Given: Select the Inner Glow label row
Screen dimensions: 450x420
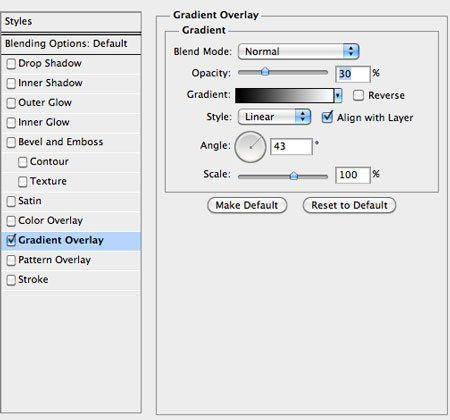Looking at the screenshot, I should [71, 123].
